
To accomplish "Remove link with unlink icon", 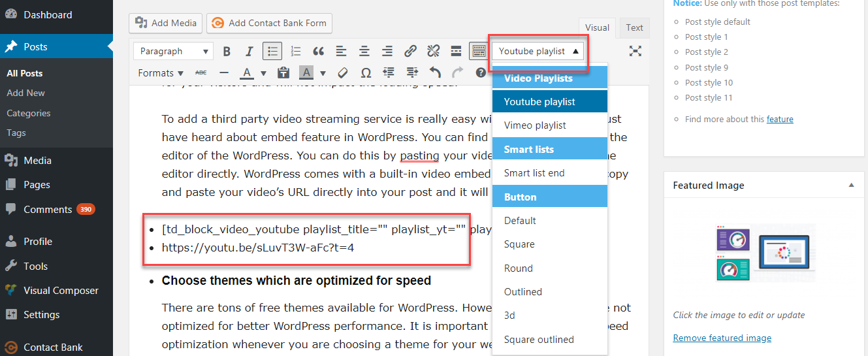I will click(x=433, y=51).
